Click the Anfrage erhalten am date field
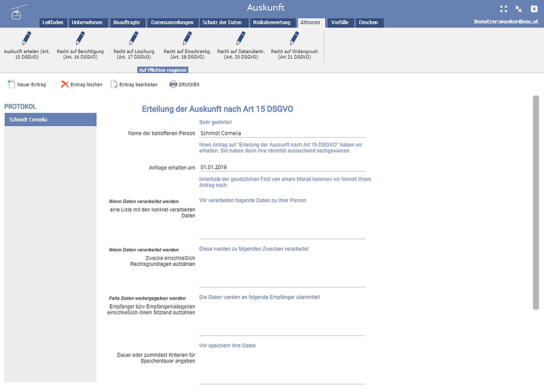Image resolution: width=544 pixels, height=392 pixels. click(282, 167)
